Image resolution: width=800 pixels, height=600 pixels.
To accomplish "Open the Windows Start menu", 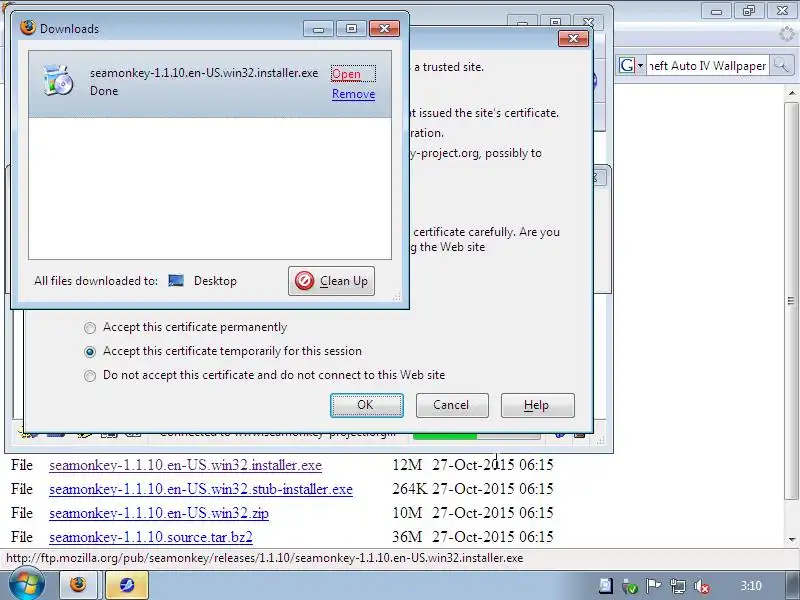I will pyautogui.click(x=26, y=585).
